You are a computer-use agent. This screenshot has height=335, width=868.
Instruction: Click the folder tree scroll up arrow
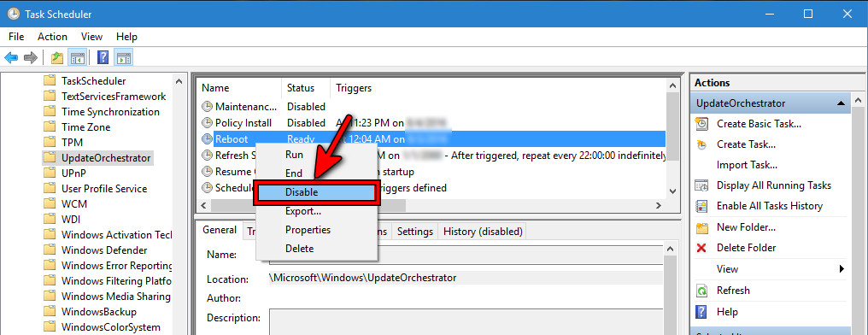(179, 81)
